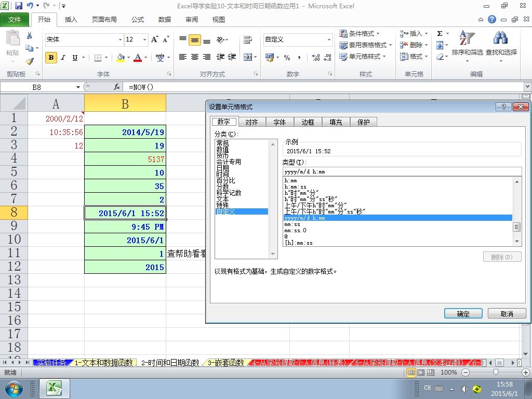Open the 边框 tab in format dialog
Screen dimensions: 532x399
pyautogui.click(x=308, y=122)
